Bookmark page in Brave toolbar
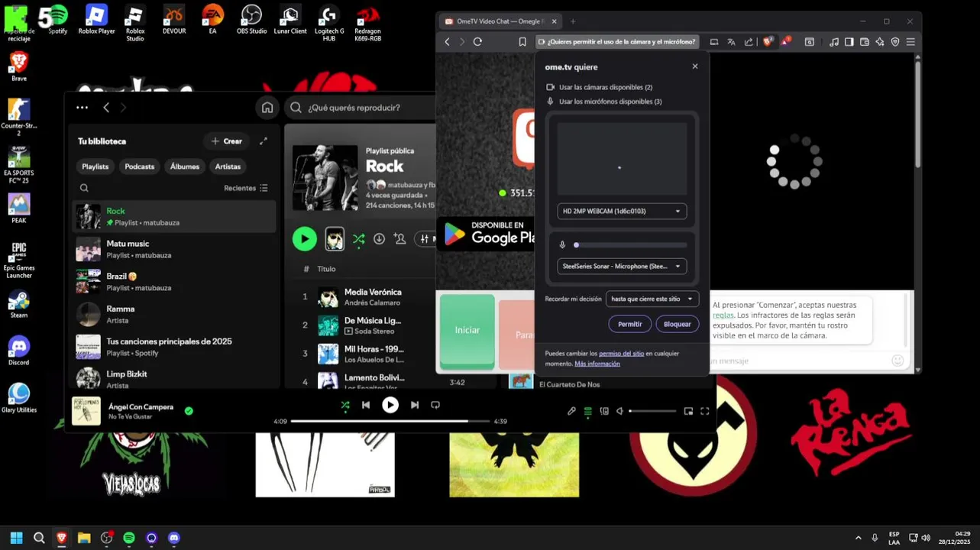Screen dimensions: 980x550 [522, 42]
